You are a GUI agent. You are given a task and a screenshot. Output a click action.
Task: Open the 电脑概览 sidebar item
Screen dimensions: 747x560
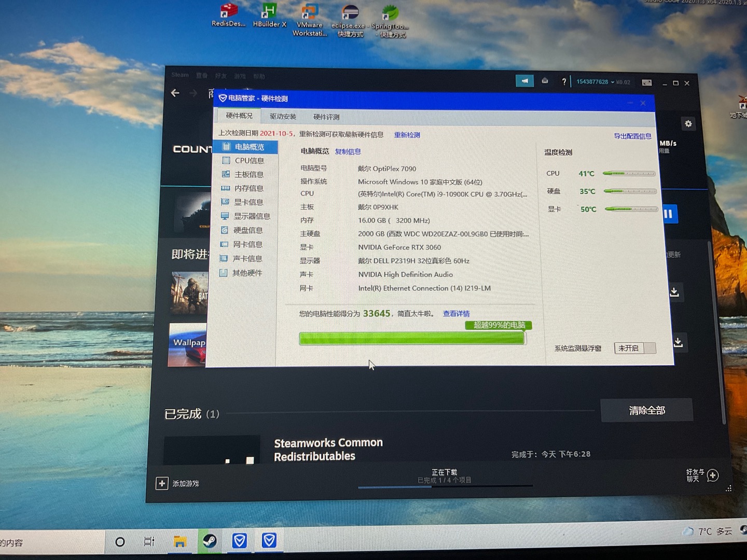pos(245,147)
